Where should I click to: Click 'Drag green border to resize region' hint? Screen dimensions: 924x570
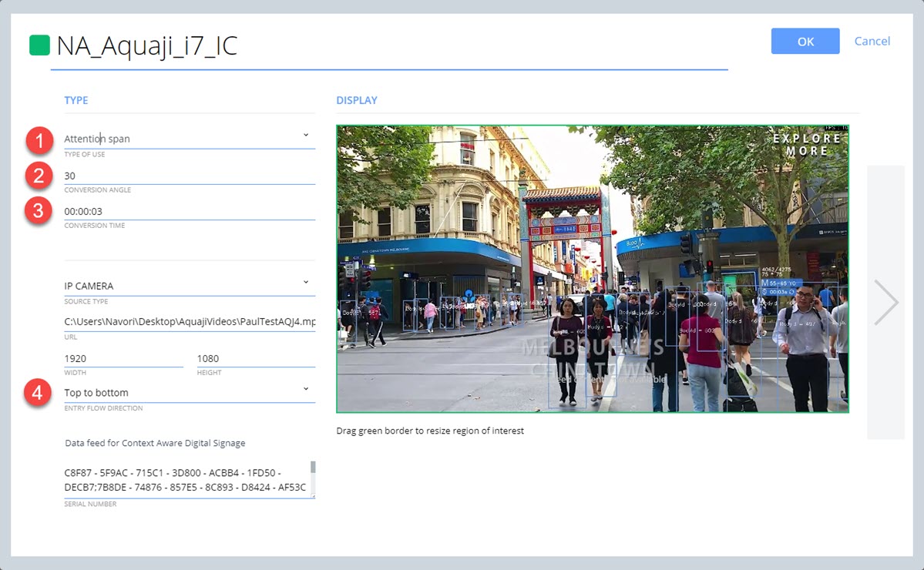429,431
